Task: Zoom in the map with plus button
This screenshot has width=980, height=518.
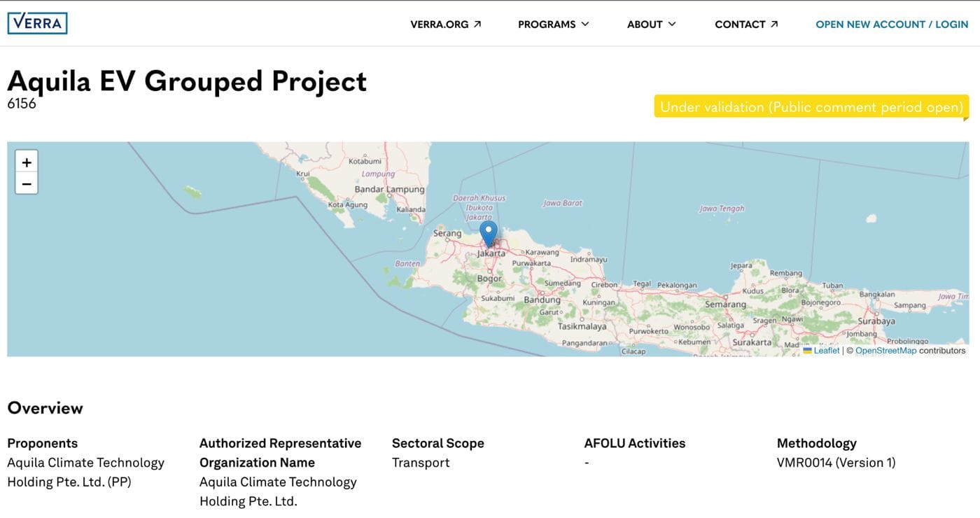Action: (27, 162)
